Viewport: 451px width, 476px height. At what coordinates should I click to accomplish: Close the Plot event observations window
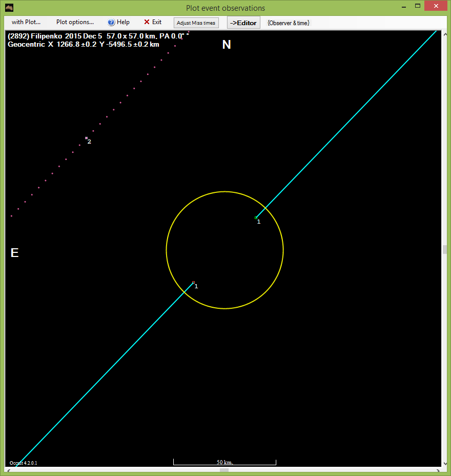tap(436, 6)
